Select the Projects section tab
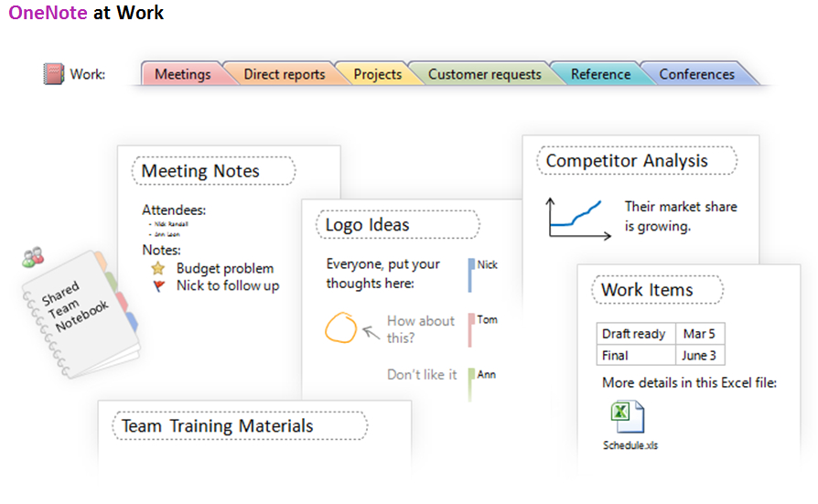This screenshot has height=504, width=818. point(378,74)
